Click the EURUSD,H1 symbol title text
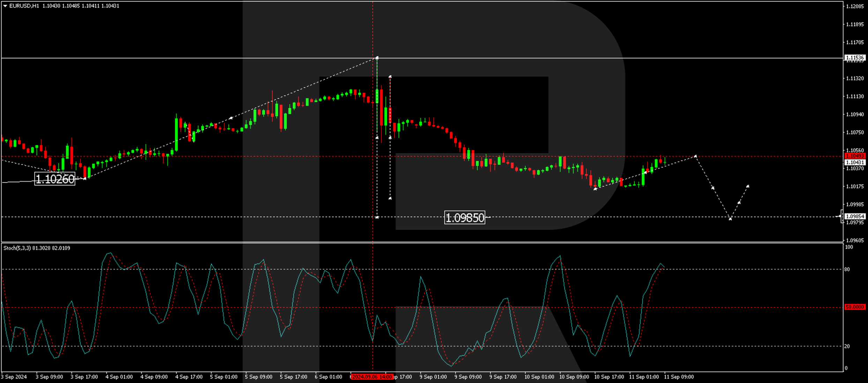 tap(24, 6)
